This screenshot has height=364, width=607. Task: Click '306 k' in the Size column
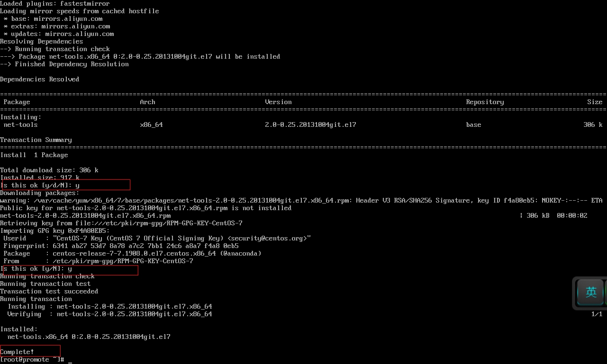[x=593, y=124]
